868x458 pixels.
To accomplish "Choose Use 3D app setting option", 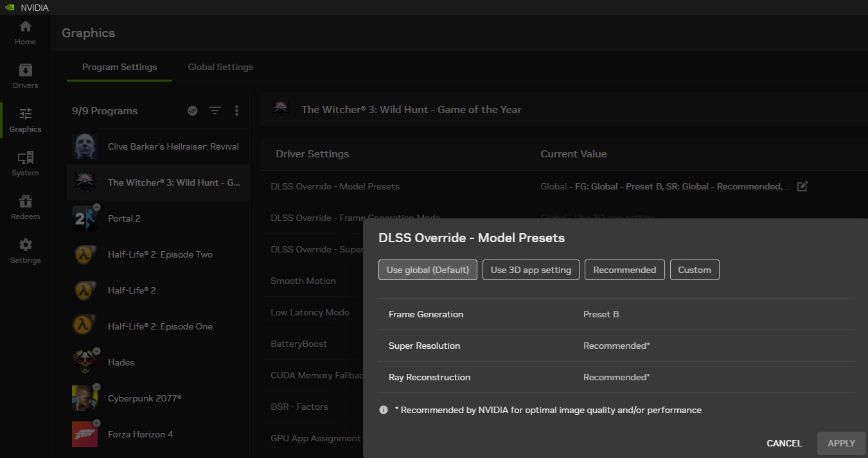I will (x=531, y=270).
